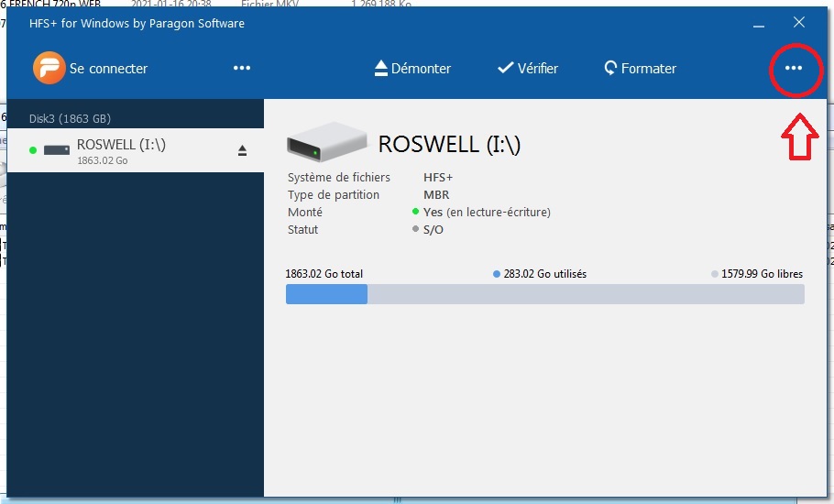This screenshot has height=504, width=834.
Task: Click the 1863.02 Go total label
Action: (x=324, y=274)
